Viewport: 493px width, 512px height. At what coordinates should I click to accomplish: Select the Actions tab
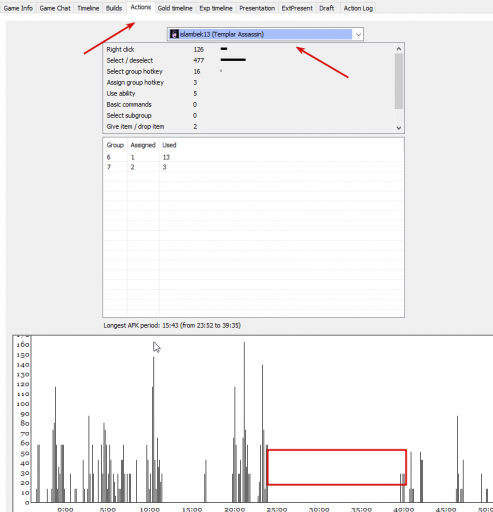[141, 7]
